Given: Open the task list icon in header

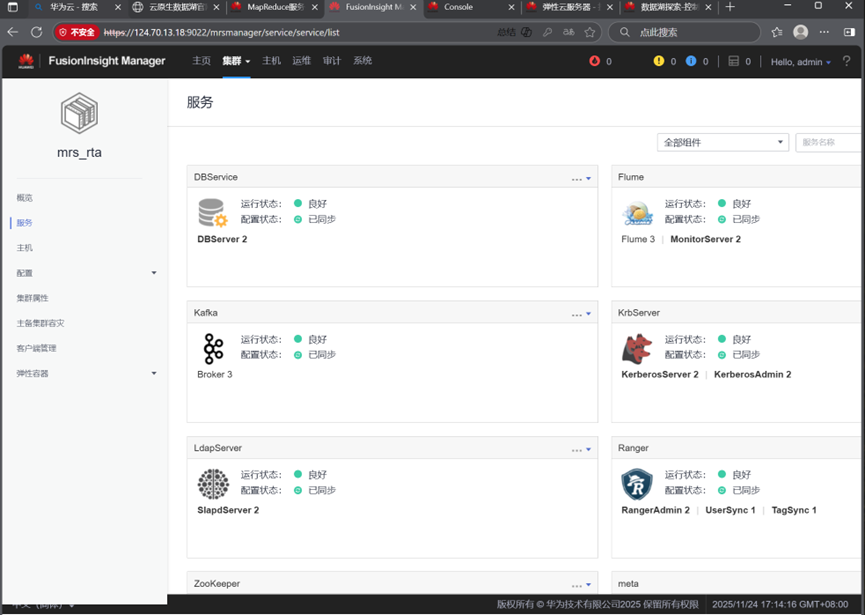Looking at the screenshot, I should point(733,61).
